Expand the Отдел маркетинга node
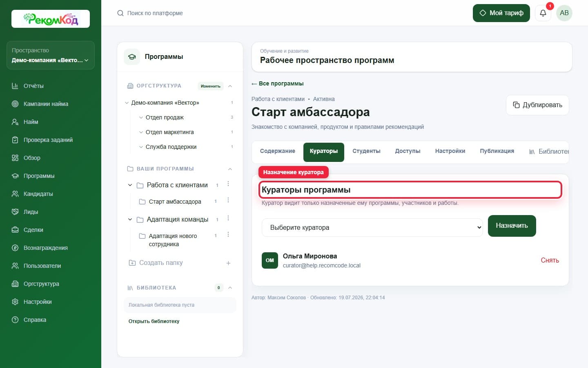Screen dimensions: 588x368 click(141, 132)
